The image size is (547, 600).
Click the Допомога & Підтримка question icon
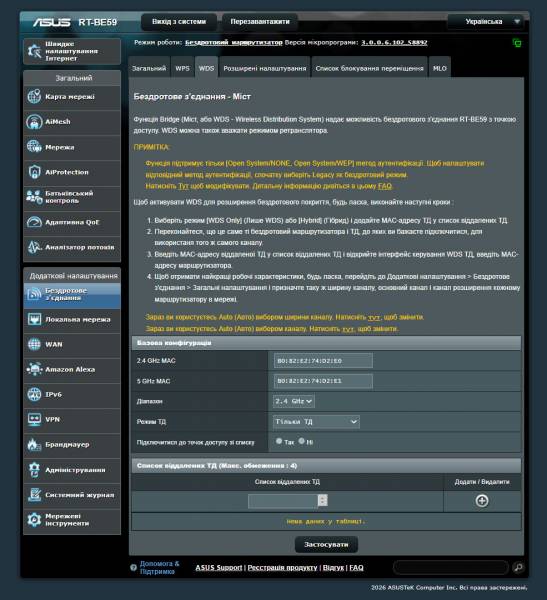pos(133,567)
